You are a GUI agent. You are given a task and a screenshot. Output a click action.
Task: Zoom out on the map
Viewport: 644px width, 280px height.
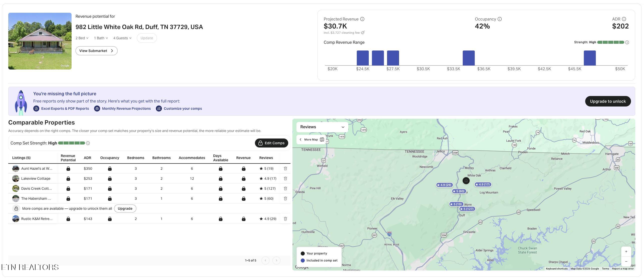(x=626, y=261)
